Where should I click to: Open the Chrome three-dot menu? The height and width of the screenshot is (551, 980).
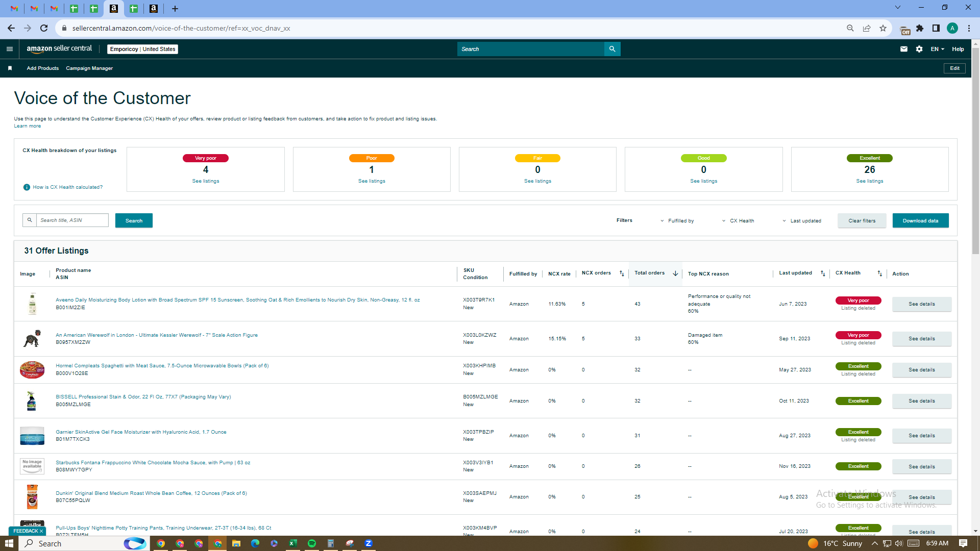click(x=969, y=29)
